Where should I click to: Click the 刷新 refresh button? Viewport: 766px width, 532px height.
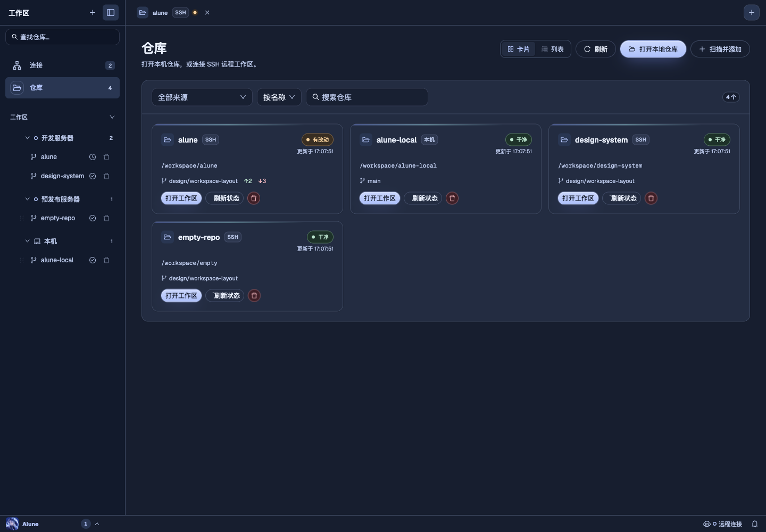(x=596, y=49)
